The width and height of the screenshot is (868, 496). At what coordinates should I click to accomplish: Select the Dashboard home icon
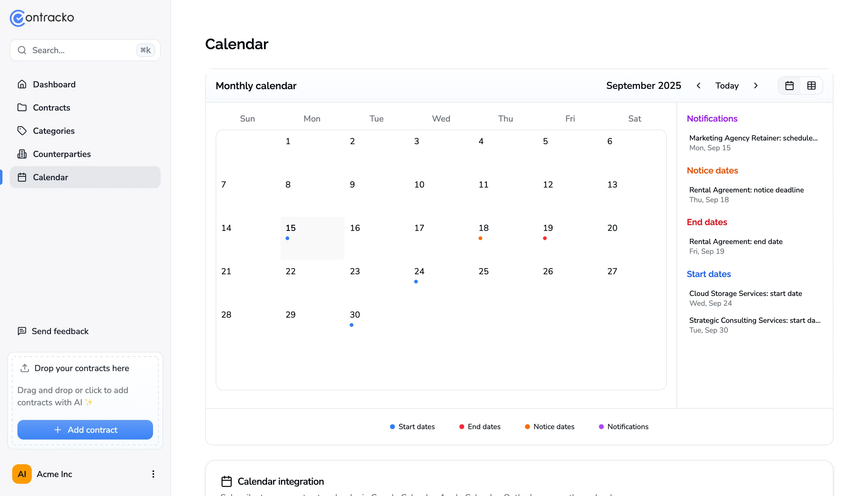coord(22,84)
